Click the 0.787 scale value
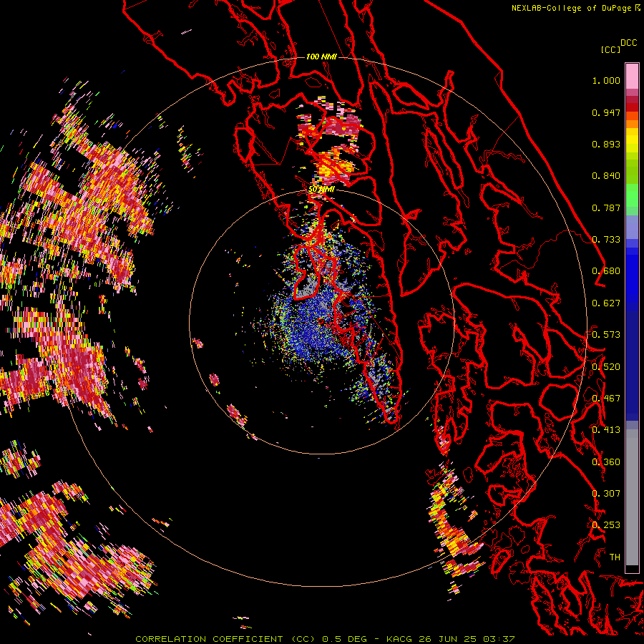The width and height of the screenshot is (644, 644). pyautogui.click(x=606, y=208)
